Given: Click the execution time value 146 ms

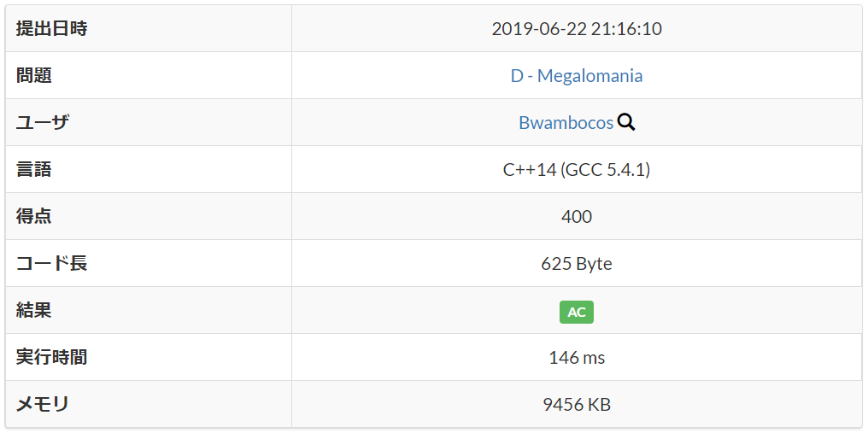Looking at the screenshot, I should pyautogui.click(x=577, y=358).
